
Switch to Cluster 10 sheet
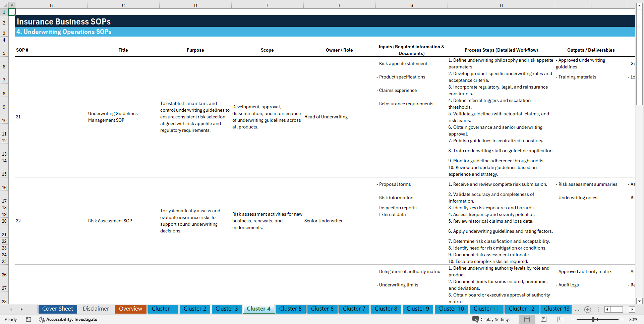[x=451, y=309]
